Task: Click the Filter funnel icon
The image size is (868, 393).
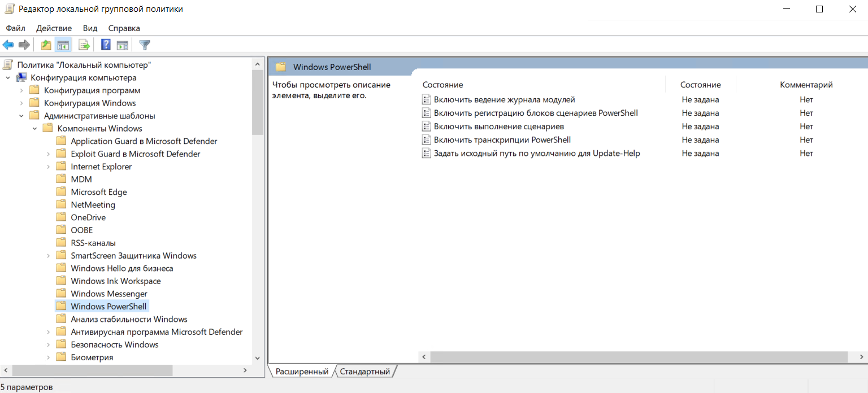Action: (145, 45)
